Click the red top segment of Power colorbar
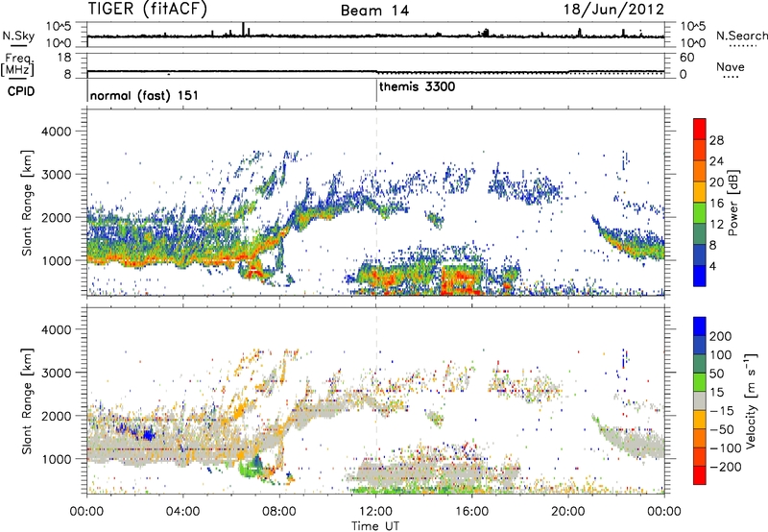768x532 pixels. [x=700, y=130]
